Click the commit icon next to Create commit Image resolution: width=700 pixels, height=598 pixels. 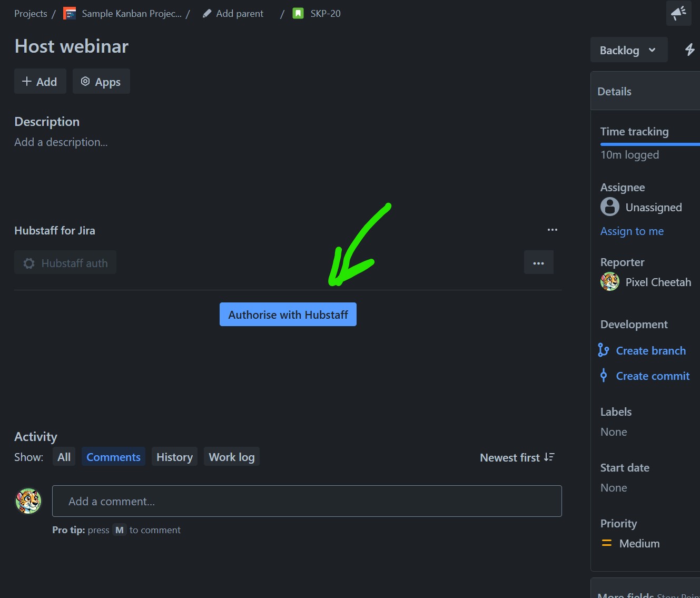(x=604, y=375)
